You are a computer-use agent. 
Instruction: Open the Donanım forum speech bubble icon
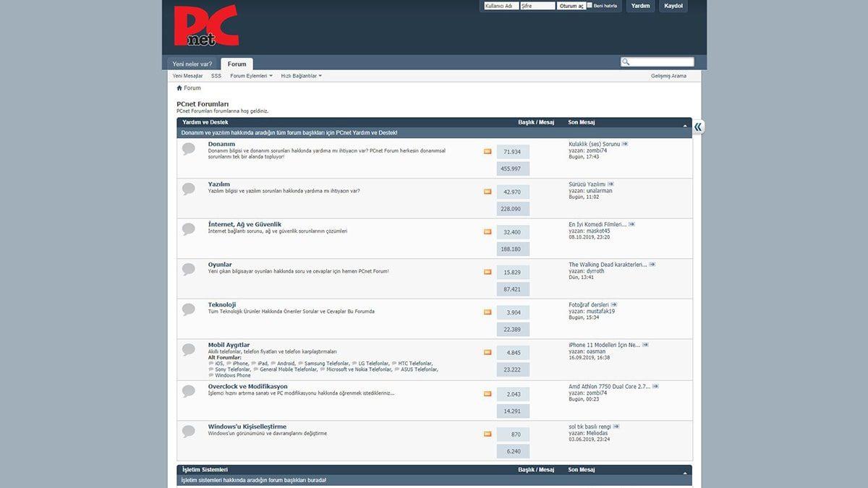pyautogui.click(x=189, y=148)
